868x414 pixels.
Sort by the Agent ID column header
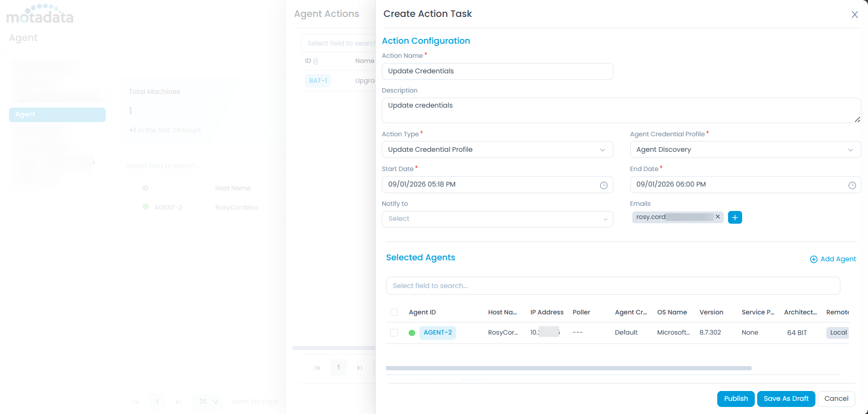(x=422, y=312)
